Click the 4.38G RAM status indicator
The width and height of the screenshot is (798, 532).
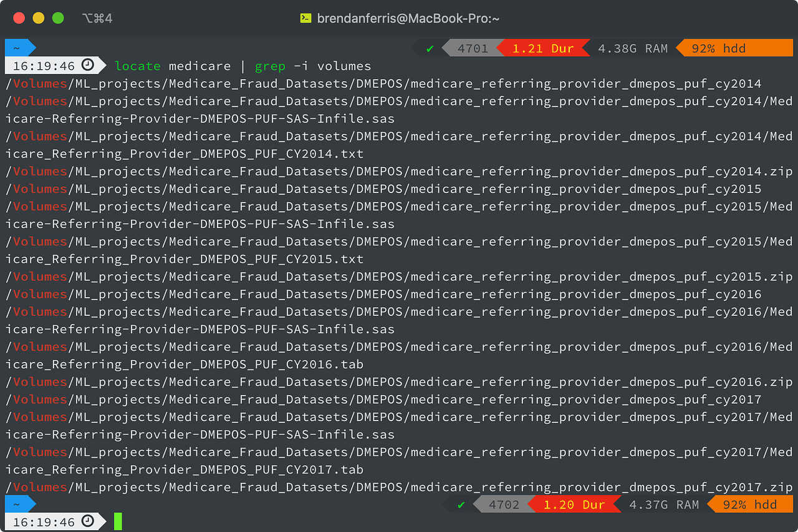tap(633, 47)
